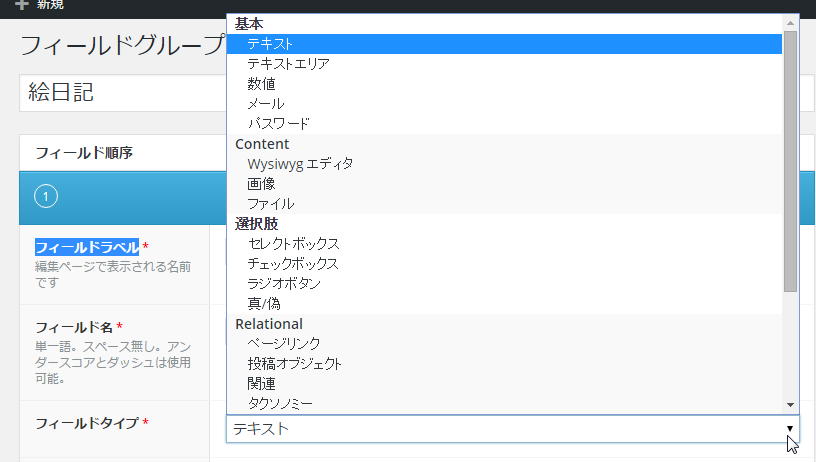Click the plus icon beside 新規
Screen dimensions: 816x462
pos(21,5)
